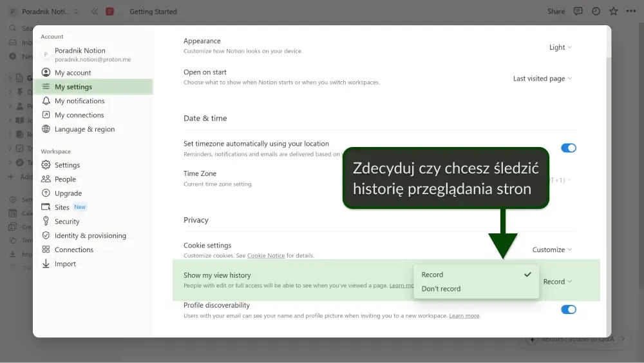Open the Last visited page dropdown
Screen dimensions: 644x363
click(x=542, y=79)
